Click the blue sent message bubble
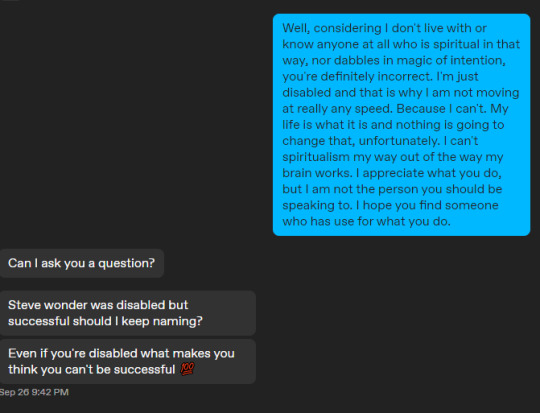Viewport: 540px width, 413px height. [x=401, y=125]
